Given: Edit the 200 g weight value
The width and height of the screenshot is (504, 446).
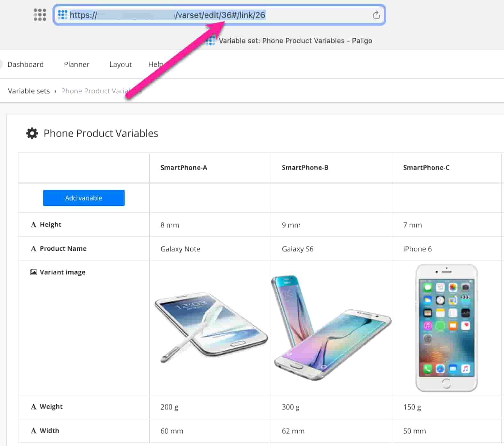Looking at the screenshot, I should tap(169, 407).
